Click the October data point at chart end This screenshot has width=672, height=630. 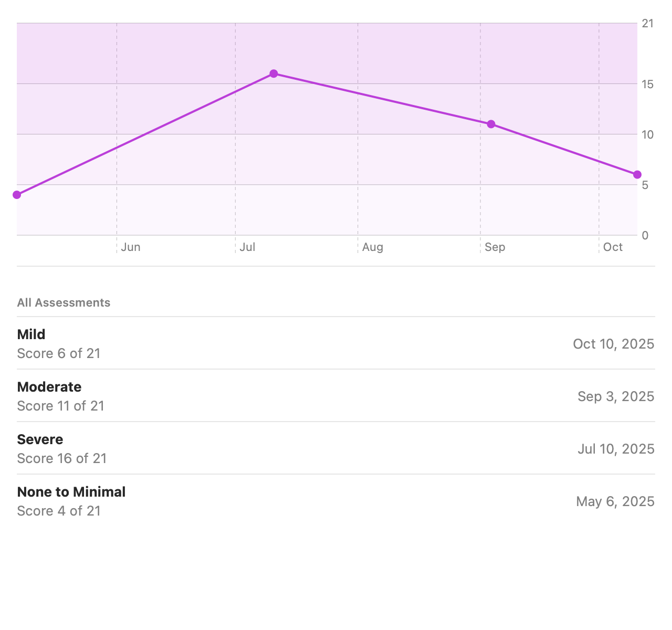(x=637, y=174)
